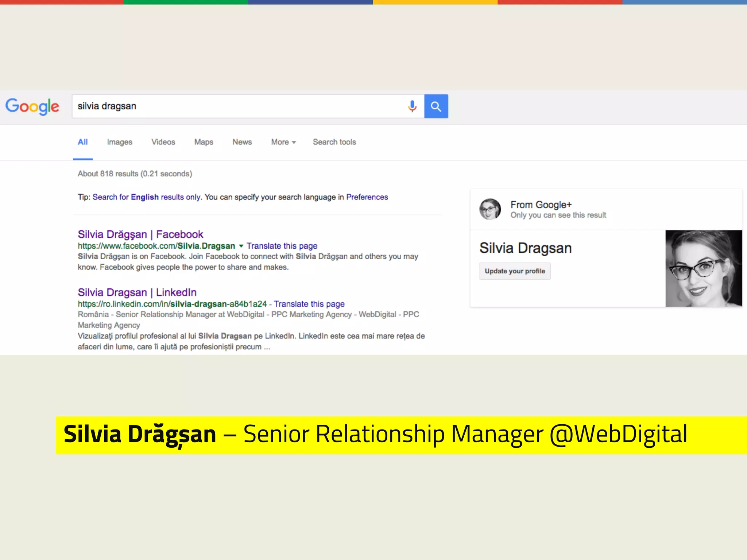
Task: Click the Only you can see this result note
Action: click(x=558, y=215)
